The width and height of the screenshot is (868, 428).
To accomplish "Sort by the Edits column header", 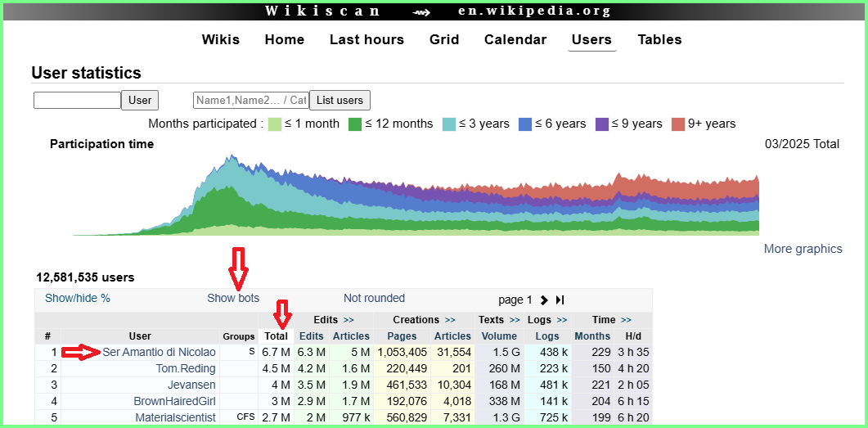I will [x=311, y=336].
